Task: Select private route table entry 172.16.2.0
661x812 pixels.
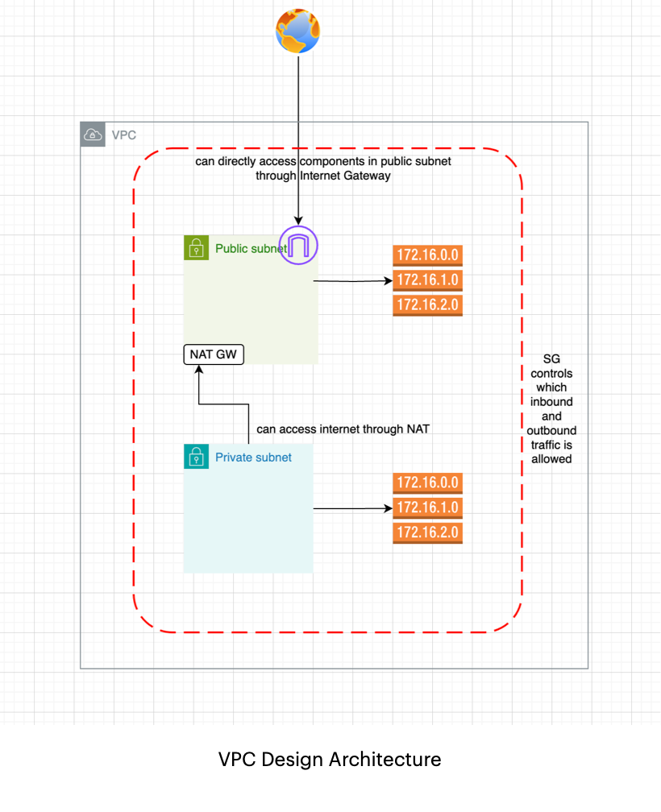Action: 427,533
